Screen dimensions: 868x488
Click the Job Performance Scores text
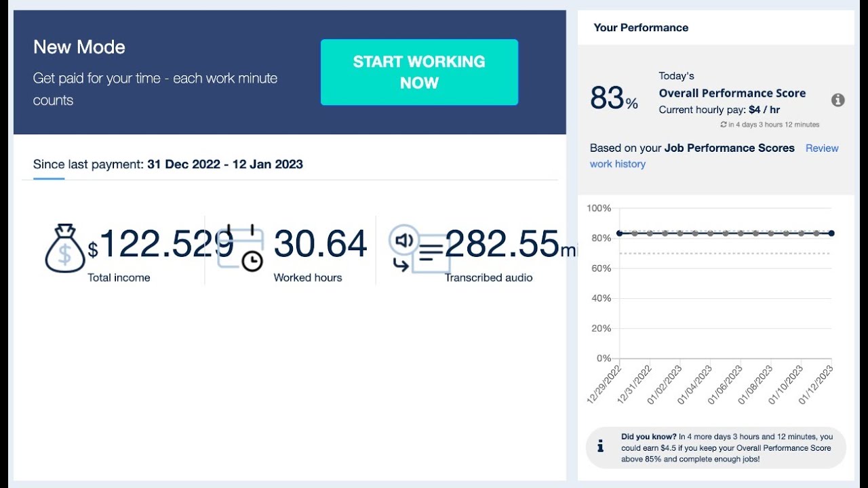point(729,148)
